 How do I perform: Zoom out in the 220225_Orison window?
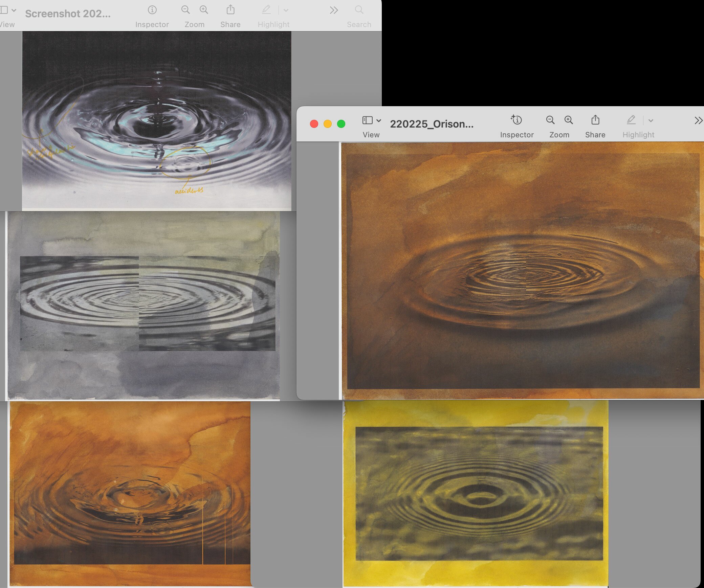point(550,120)
